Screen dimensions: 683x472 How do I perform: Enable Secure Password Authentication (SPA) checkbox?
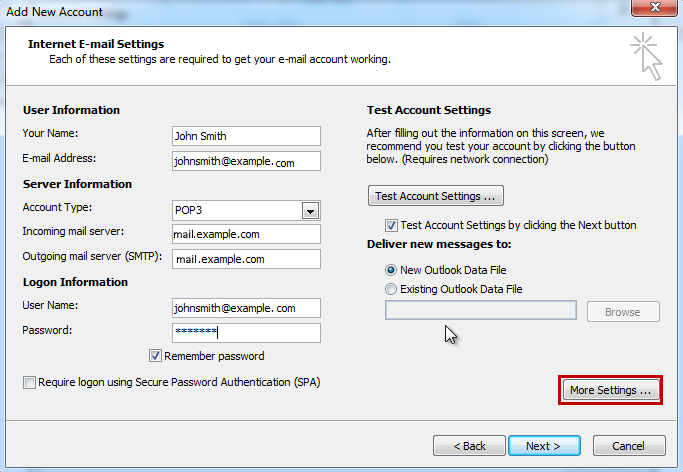pos(29,382)
